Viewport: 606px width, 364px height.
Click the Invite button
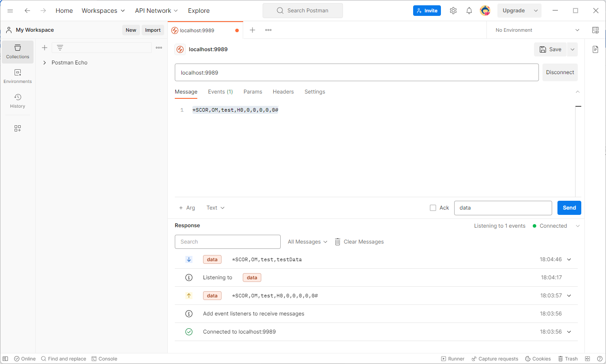pyautogui.click(x=427, y=11)
